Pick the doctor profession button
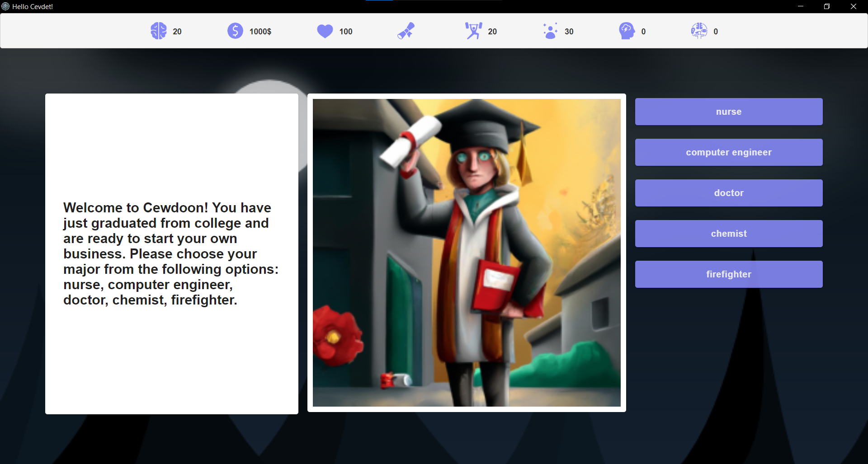 [x=729, y=192]
